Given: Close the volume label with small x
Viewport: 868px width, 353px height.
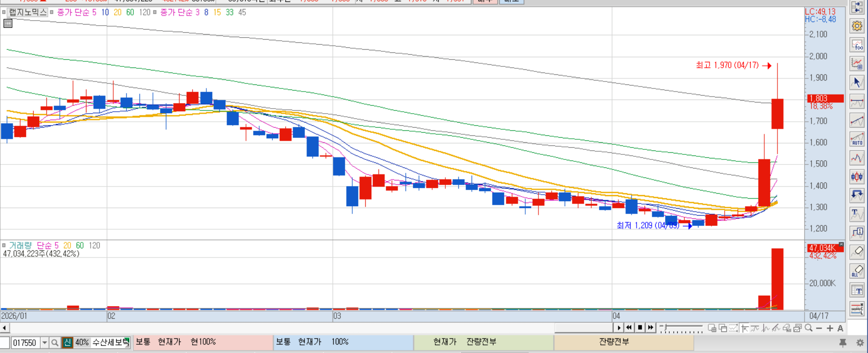Looking at the screenshot, I should pos(841,244).
